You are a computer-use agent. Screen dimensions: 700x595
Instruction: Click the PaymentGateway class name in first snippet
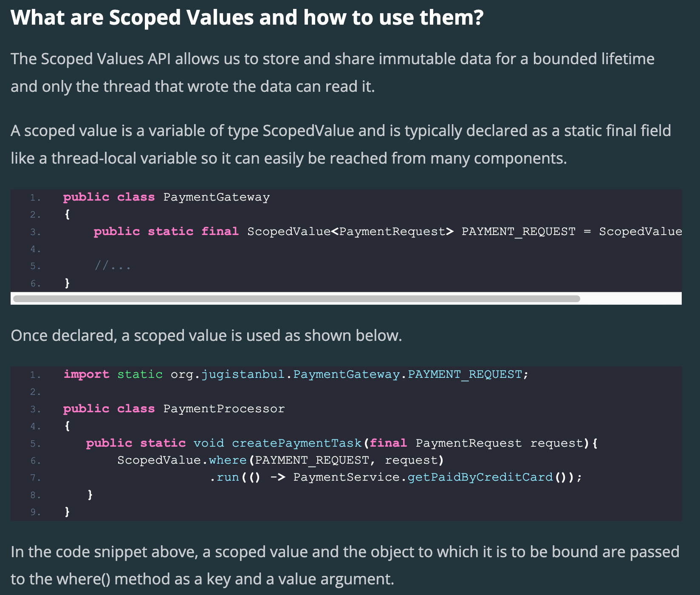coord(217,197)
